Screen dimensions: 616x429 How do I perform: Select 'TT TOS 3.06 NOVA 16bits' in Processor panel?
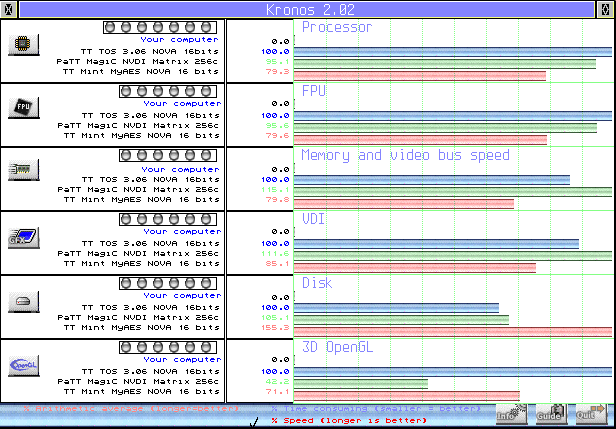click(x=150, y=51)
